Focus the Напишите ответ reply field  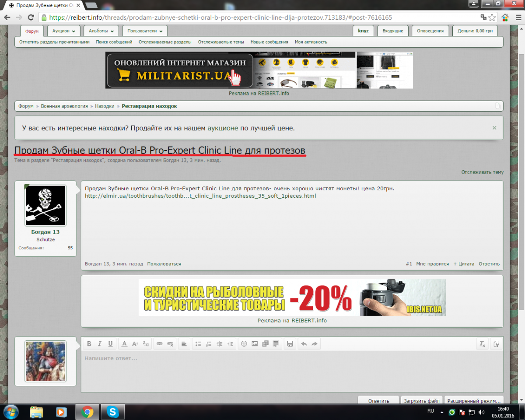(292, 371)
